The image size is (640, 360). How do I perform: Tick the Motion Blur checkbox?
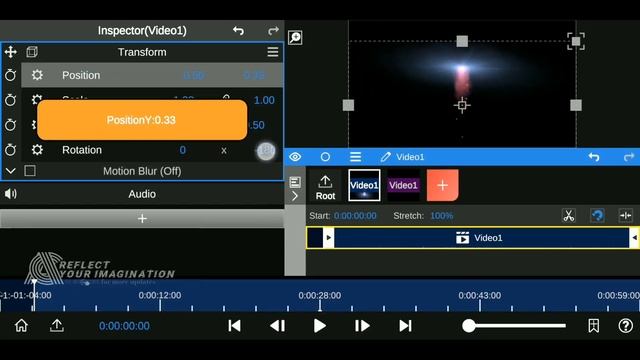click(30, 171)
